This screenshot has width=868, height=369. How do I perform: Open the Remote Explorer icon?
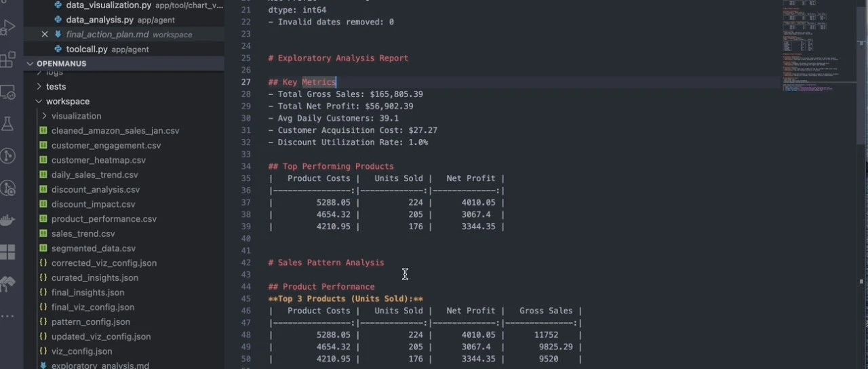click(x=8, y=92)
